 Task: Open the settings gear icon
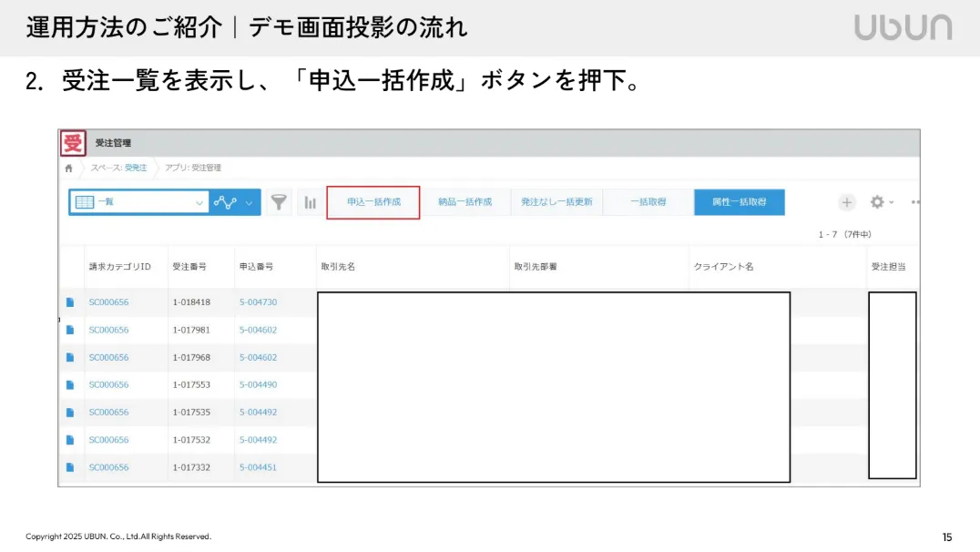pos(877,202)
